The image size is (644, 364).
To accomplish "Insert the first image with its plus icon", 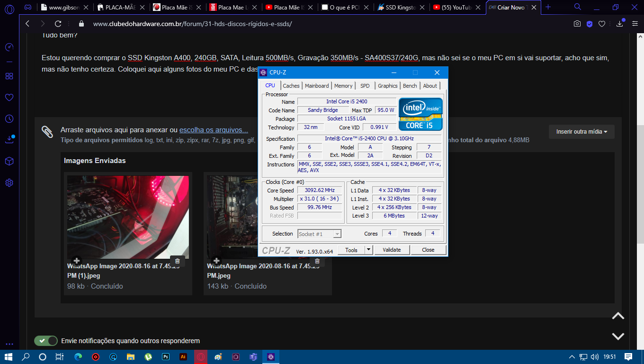I will 77,261.
